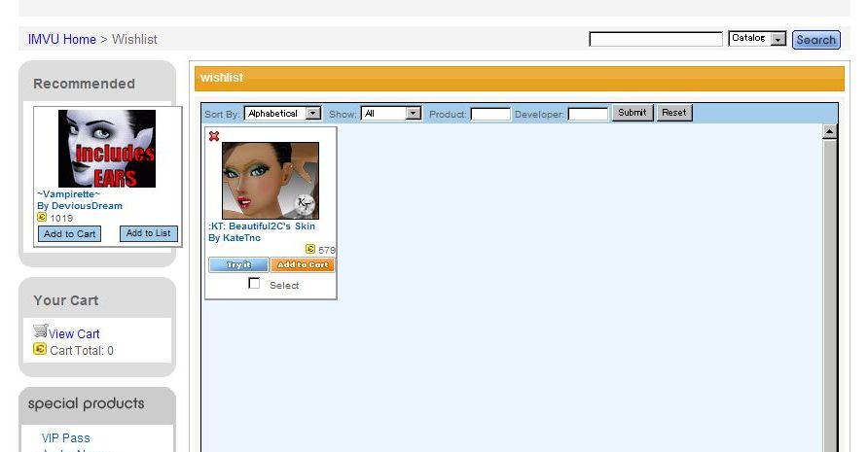Viewport: 868px width, 452px height.
Task: Open developer DeviousDream's link
Action: (x=87, y=206)
